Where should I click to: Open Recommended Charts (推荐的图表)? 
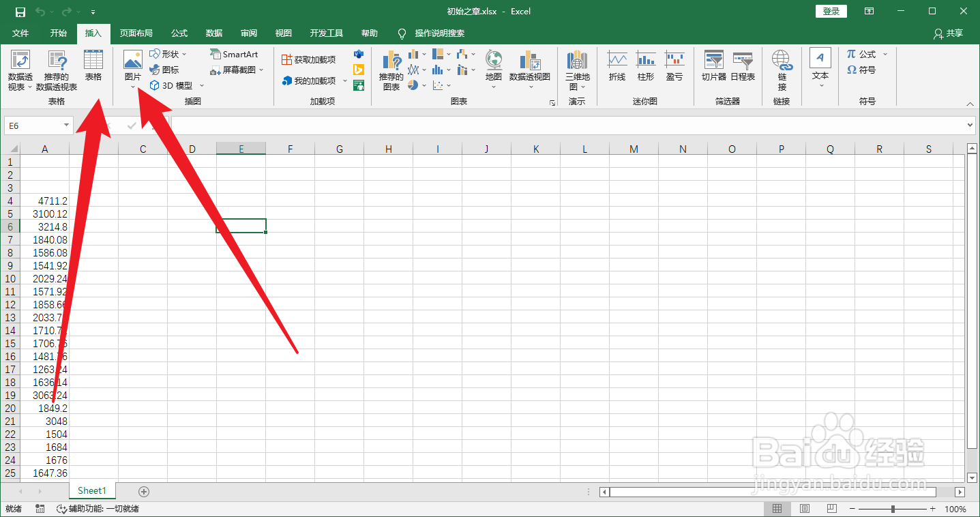[391, 70]
